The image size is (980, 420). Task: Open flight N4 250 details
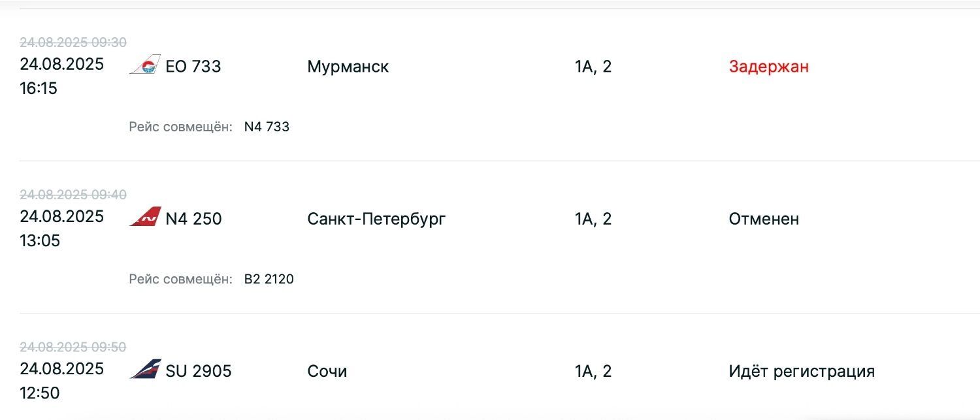pos(193,219)
